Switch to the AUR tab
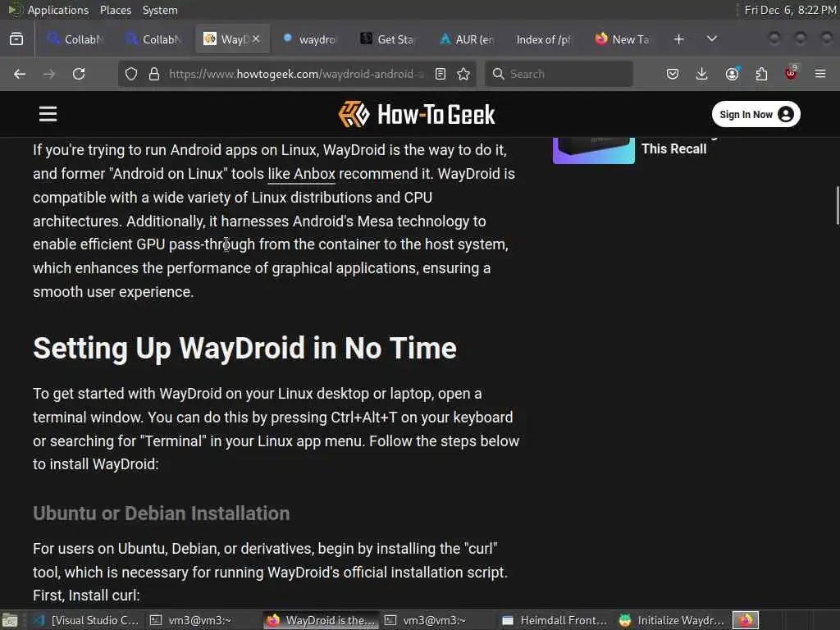 coord(466,39)
